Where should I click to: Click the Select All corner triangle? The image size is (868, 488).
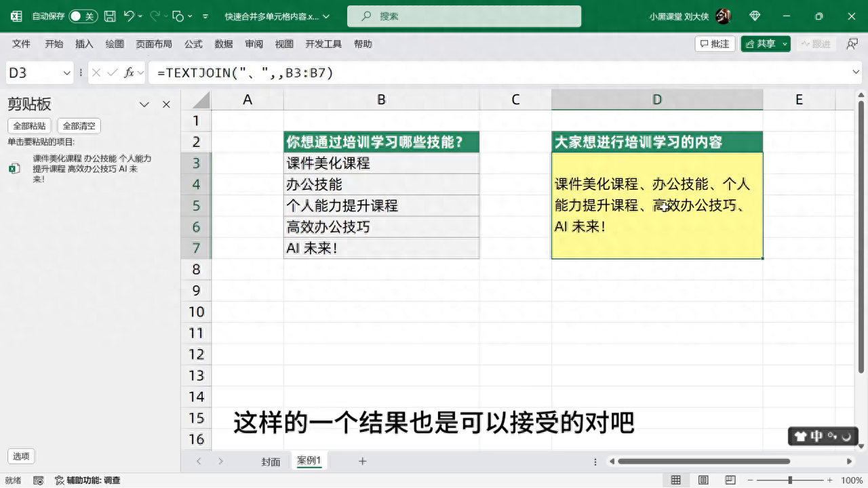200,100
